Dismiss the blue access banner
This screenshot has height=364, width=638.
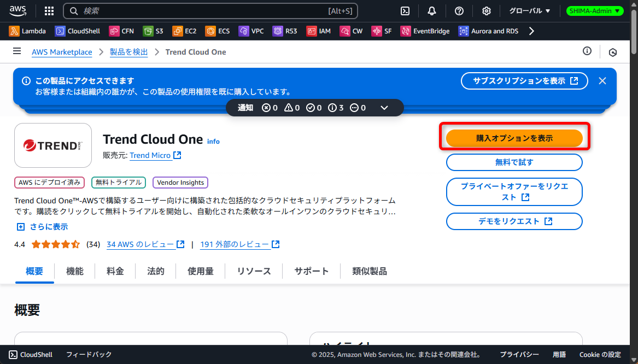(x=602, y=81)
